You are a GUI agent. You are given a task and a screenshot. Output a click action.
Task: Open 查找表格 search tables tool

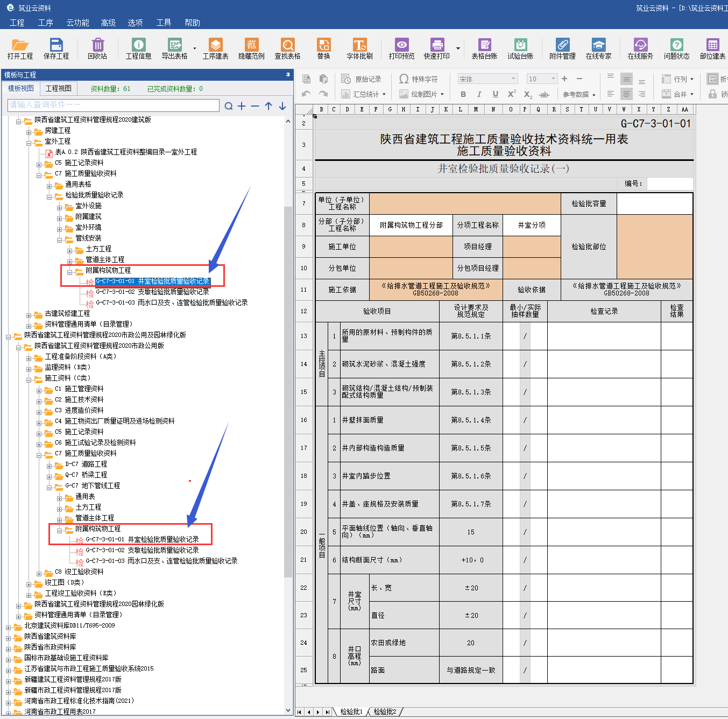click(x=287, y=48)
